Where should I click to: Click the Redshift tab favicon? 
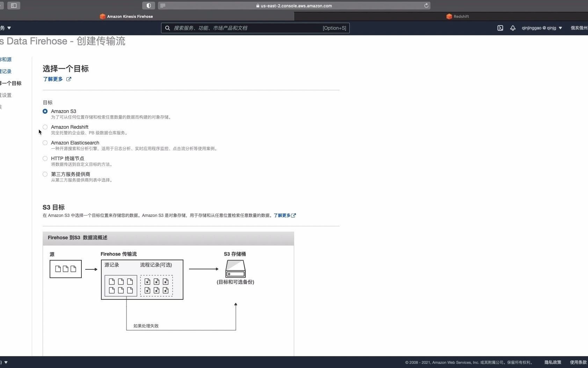(449, 16)
